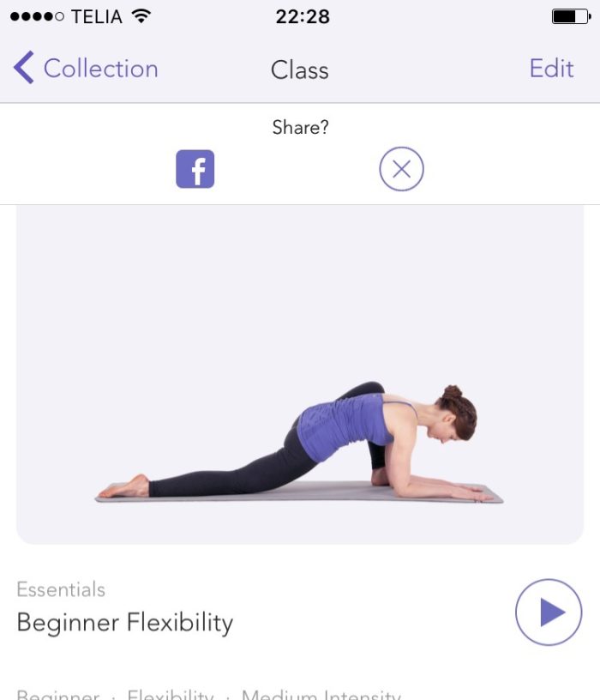Tap the 22:28 clock in status bar
This screenshot has width=600, height=700.
tap(303, 17)
